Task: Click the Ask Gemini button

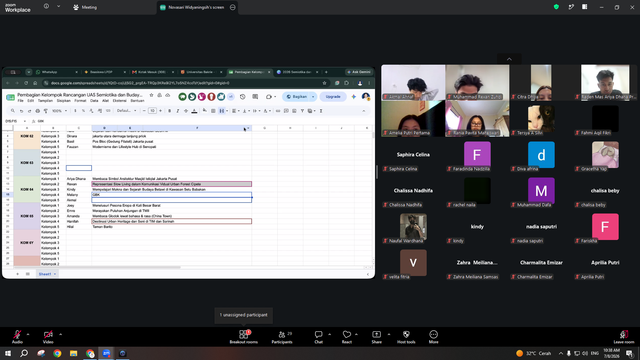Action: click(x=359, y=72)
